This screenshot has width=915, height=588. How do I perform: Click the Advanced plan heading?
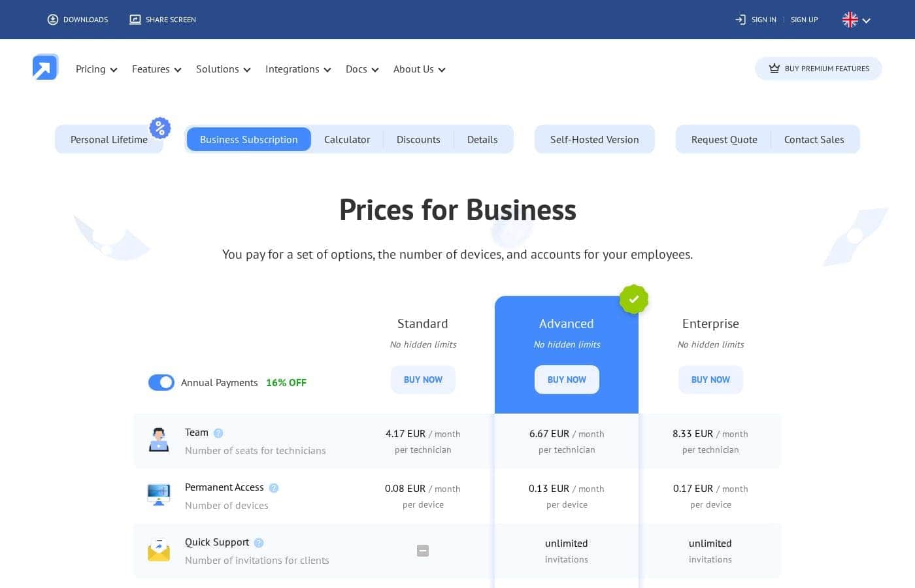point(567,323)
